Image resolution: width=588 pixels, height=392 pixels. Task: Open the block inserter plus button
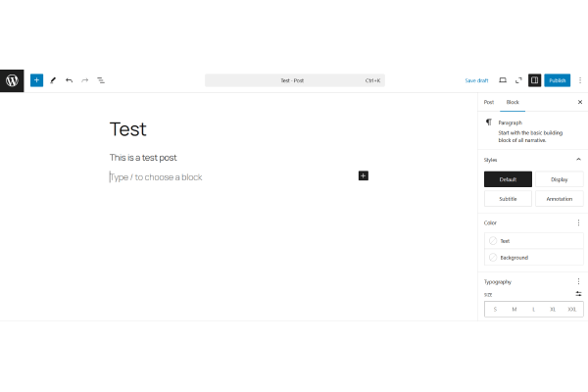pos(36,80)
